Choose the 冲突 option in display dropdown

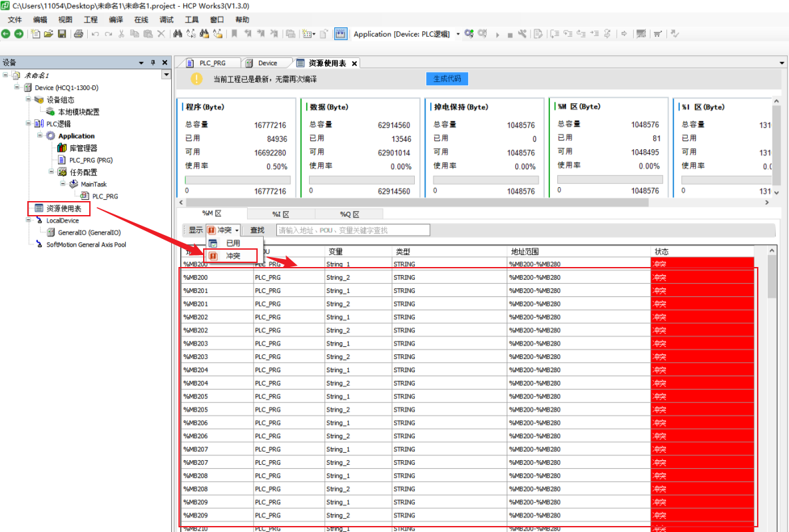click(232, 256)
